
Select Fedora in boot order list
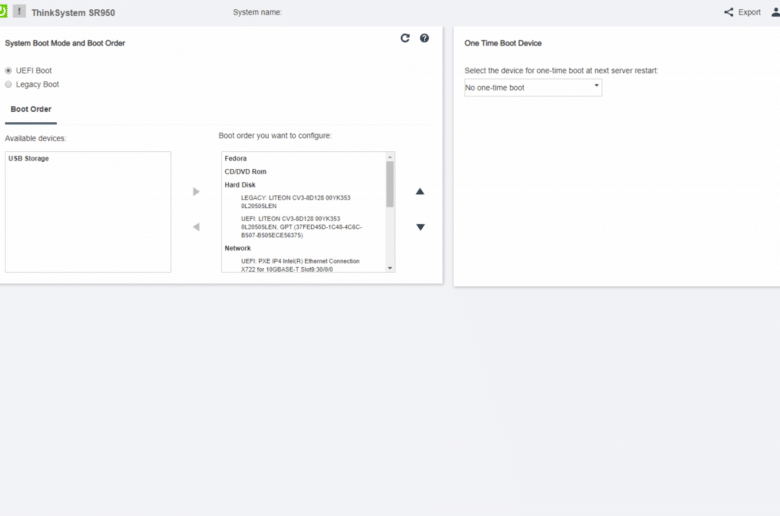coord(235,159)
